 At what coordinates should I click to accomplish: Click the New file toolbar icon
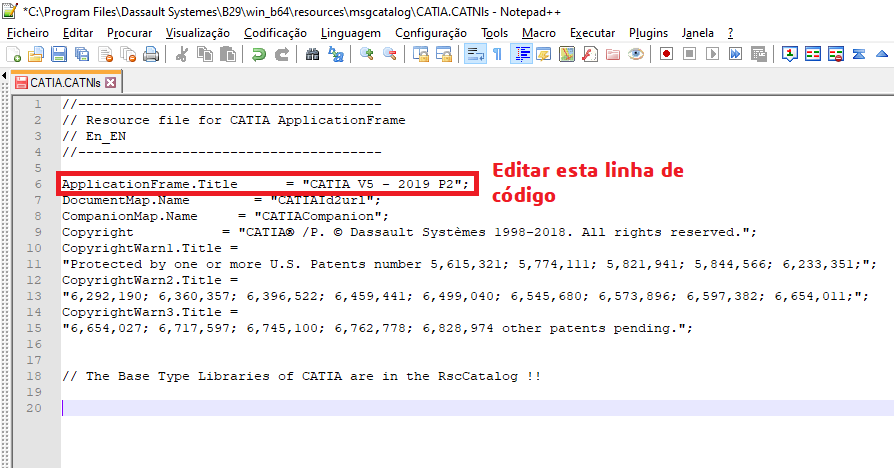coord(12,54)
